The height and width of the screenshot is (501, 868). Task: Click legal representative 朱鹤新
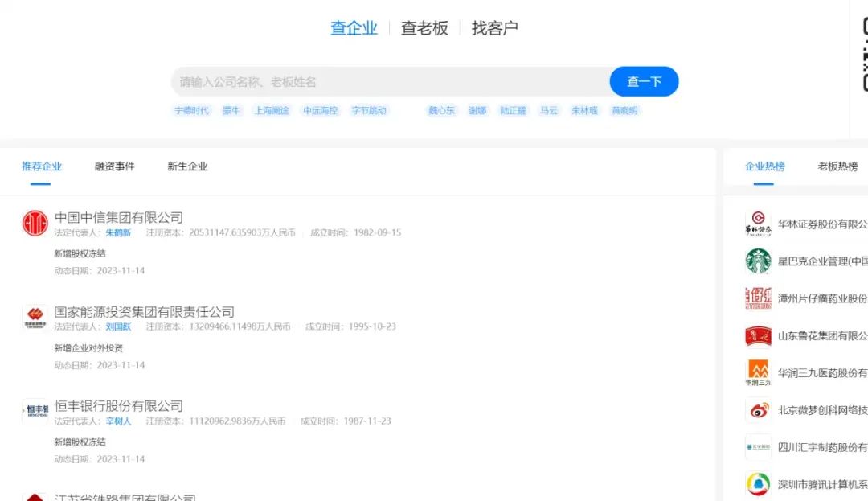click(x=118, y=233)
